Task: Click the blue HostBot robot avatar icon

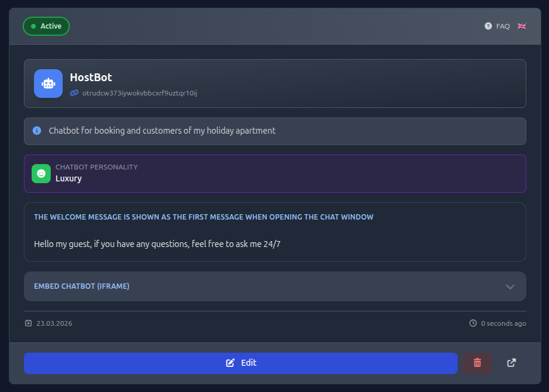Action: [x=48, y=84]
